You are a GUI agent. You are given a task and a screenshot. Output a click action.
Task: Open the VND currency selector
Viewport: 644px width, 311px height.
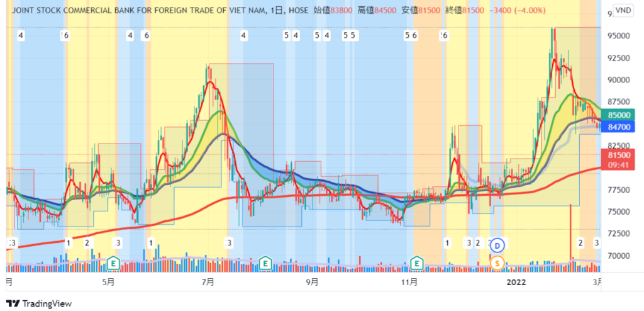(x=623, y=11)
